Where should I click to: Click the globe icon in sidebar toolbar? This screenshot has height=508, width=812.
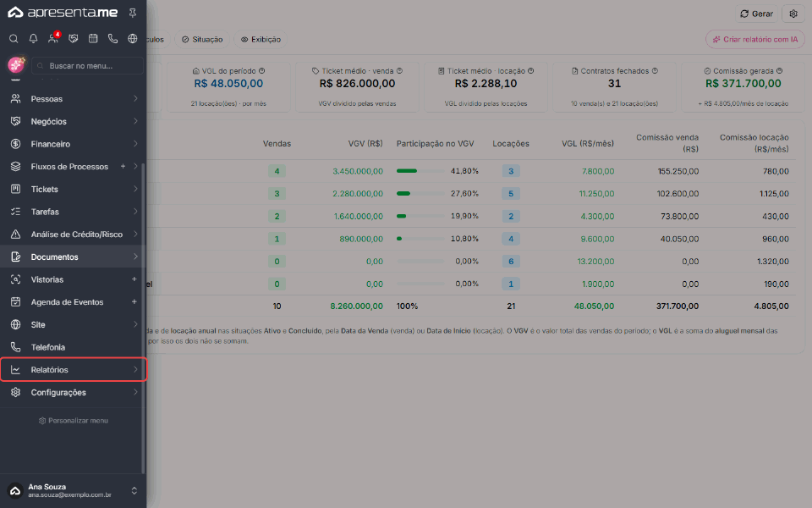pos(133,38)
